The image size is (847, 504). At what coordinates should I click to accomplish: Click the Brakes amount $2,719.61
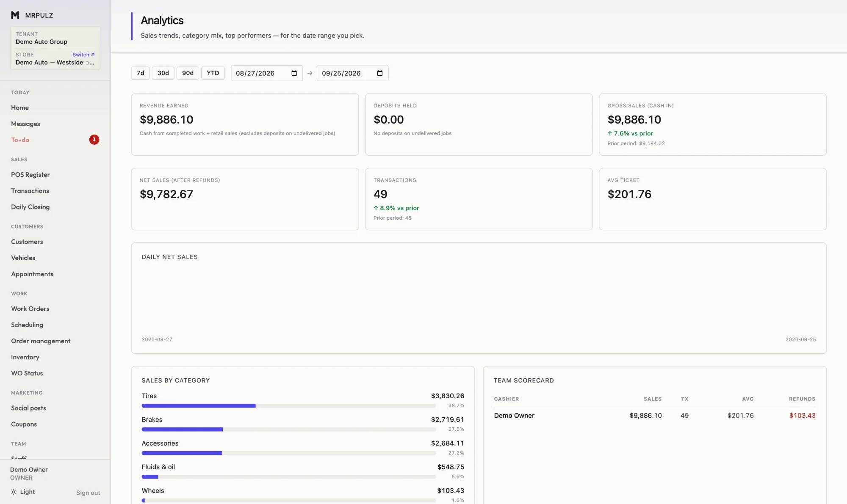448,420
